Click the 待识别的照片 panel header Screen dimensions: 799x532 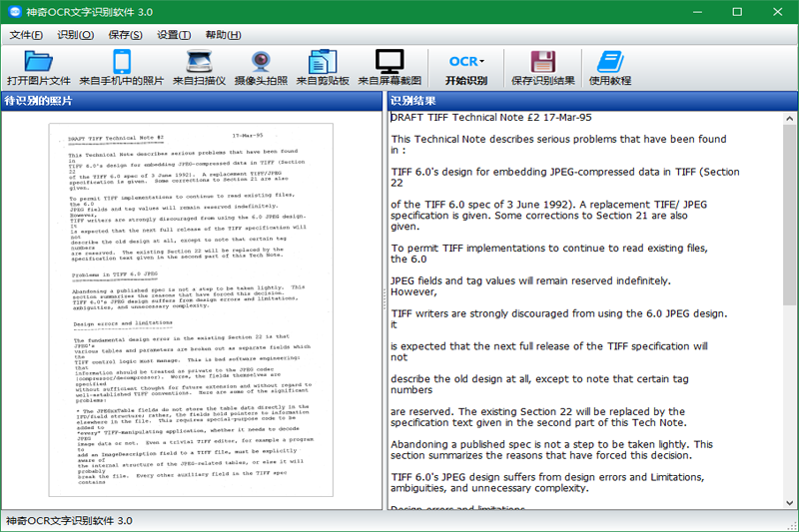click(191, 101)
